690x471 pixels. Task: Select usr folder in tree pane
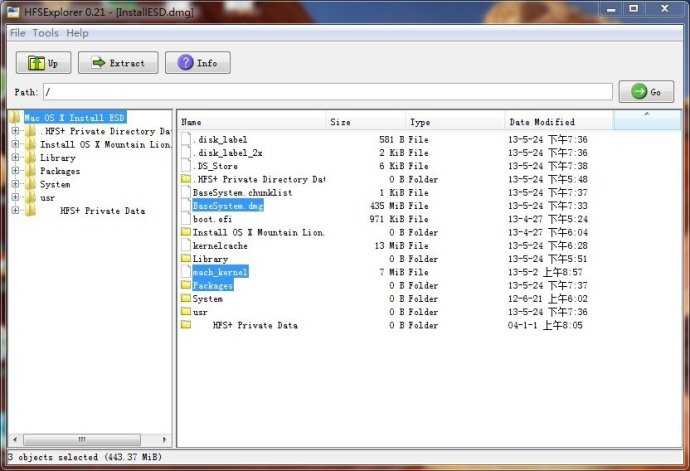point(48,198)
